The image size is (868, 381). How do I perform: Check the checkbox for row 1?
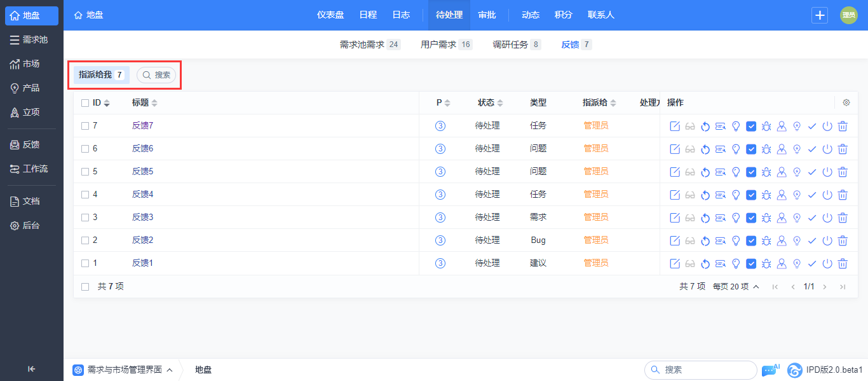[85, 263]
